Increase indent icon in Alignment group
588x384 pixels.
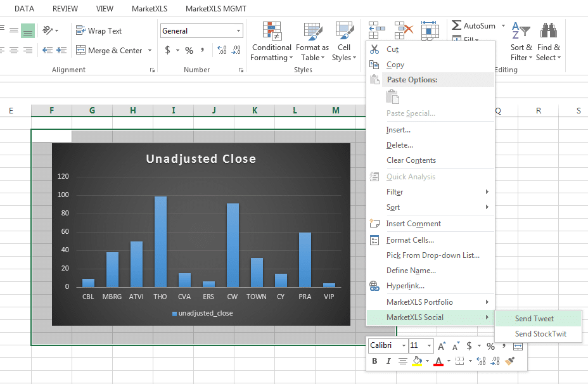61,50
